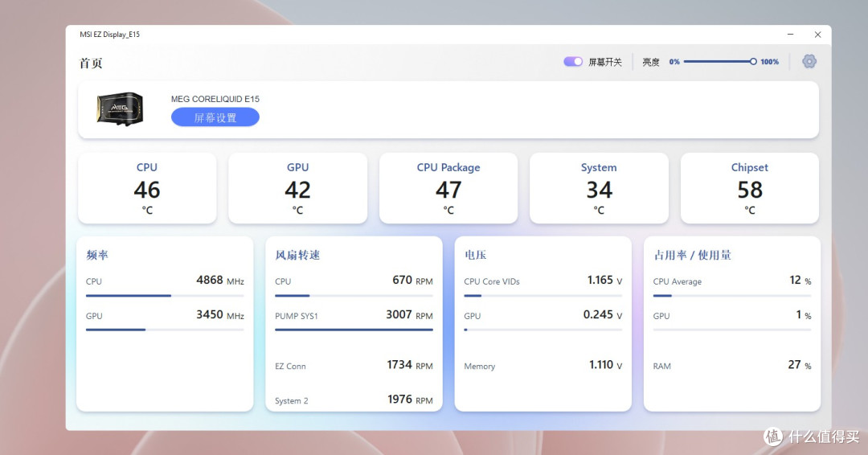Click the GPU frequency progress bar
Viewport: 868px width, 455px height.
[165, 330]
